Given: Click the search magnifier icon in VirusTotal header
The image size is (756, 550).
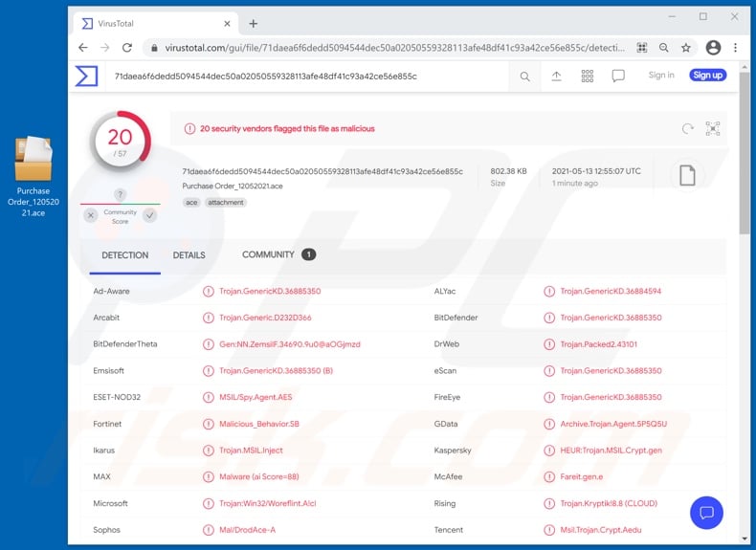Looking at the screenshot, I should 524,77.
